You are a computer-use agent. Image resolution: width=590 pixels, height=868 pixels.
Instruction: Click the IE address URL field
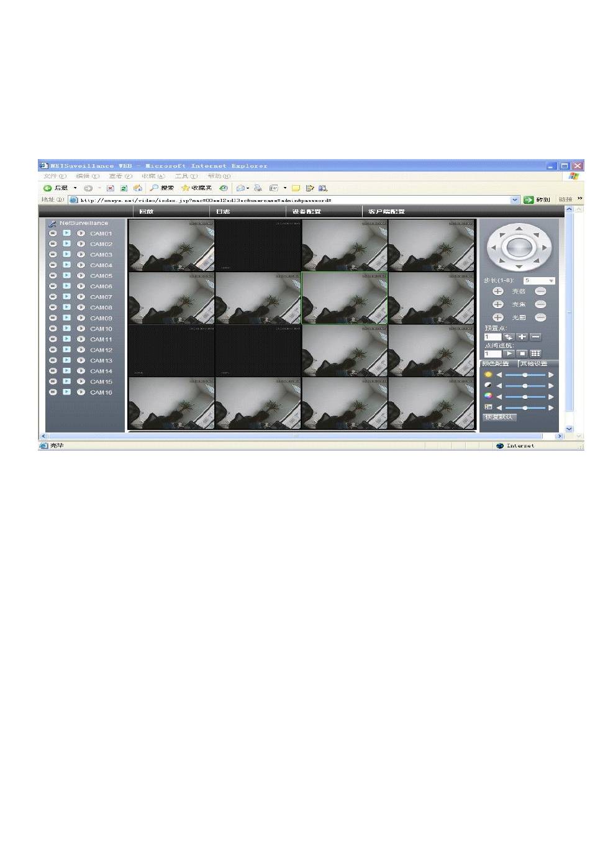pyautogui.click(x=294, y=200)
